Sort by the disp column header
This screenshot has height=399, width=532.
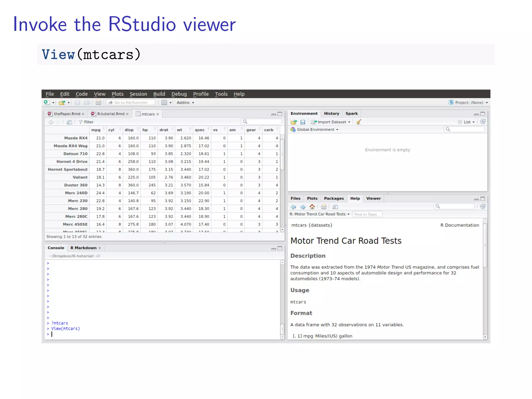click(x=131, y=130)
